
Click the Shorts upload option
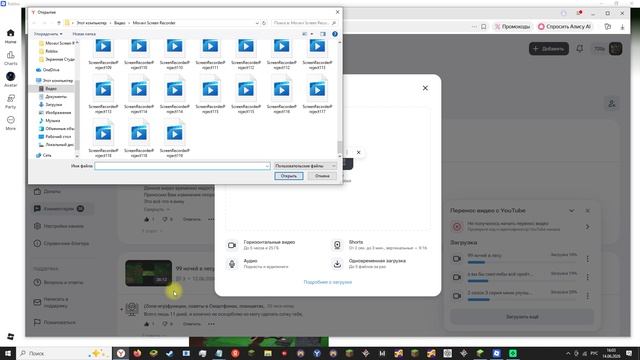pyautogui.click(x=380, y=245)
